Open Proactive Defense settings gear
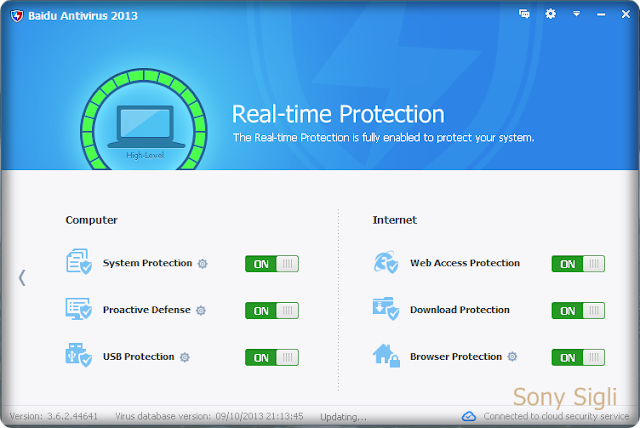 (x=201, y=310)
